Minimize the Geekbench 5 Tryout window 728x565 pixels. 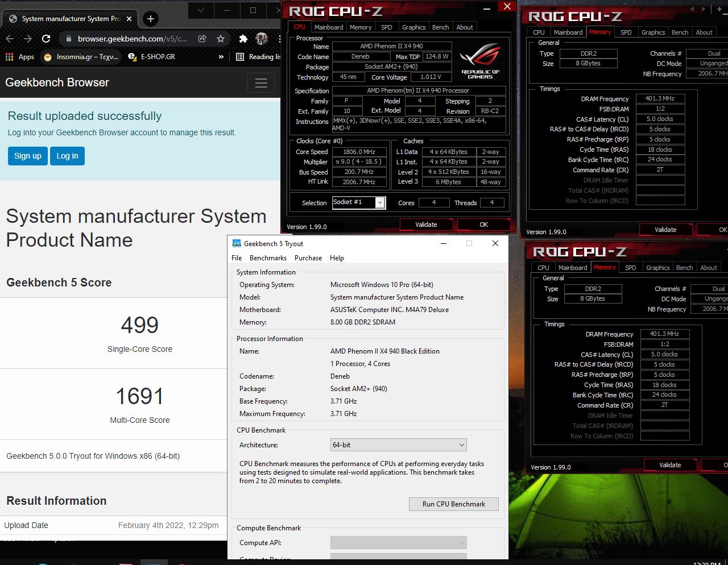(444, 243)
